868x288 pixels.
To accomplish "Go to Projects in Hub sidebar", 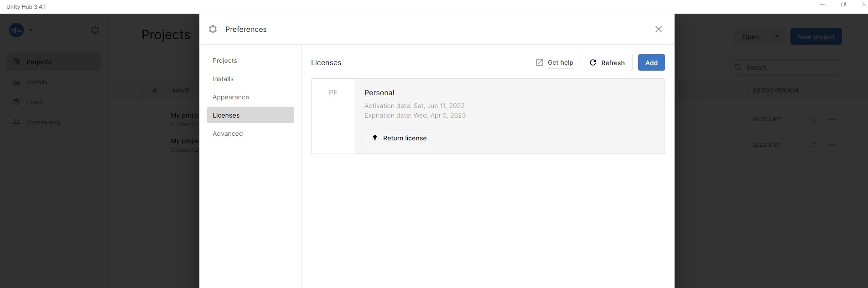I will click(54, 62).
